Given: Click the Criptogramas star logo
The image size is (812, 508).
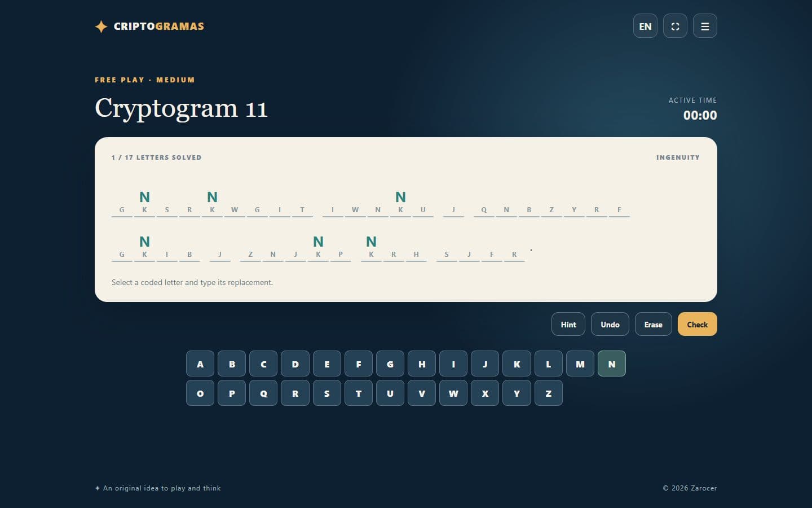Looking at the screenshot, I should 101,27.
